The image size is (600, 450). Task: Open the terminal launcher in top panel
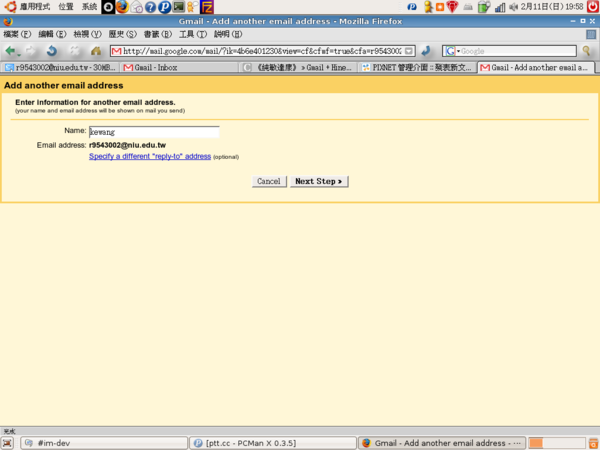pyautogui.click(x=178, y=7)
